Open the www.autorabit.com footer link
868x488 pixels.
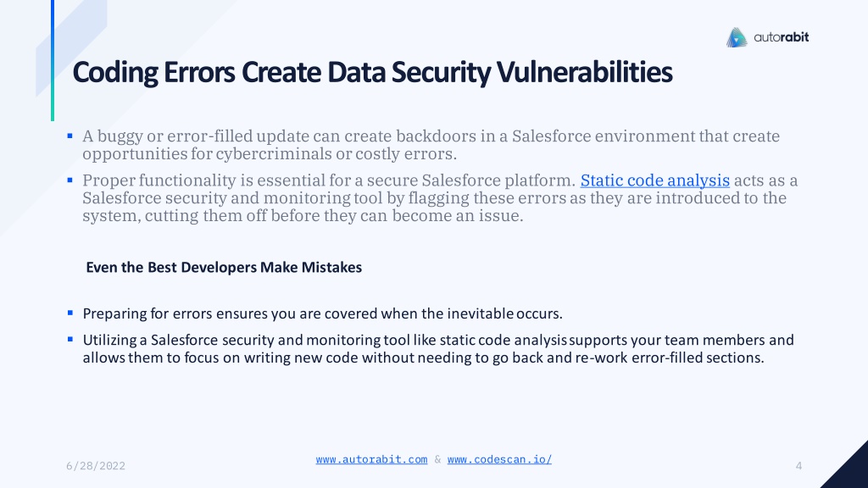coord(371,459)
